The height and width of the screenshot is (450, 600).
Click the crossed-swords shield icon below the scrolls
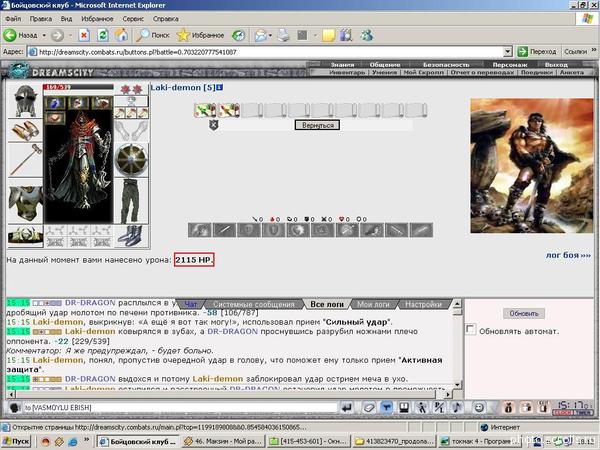pyautogui.click(x=214, y=125)
